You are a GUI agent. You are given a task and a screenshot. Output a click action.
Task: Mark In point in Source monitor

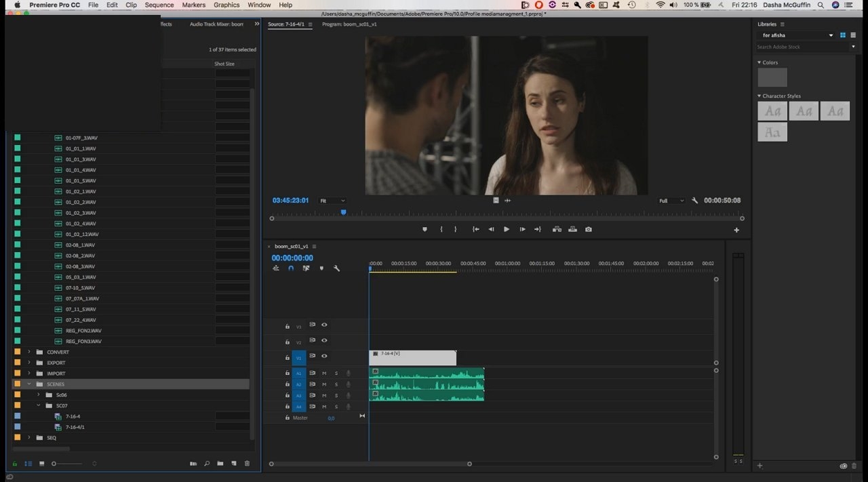point(441,229)
